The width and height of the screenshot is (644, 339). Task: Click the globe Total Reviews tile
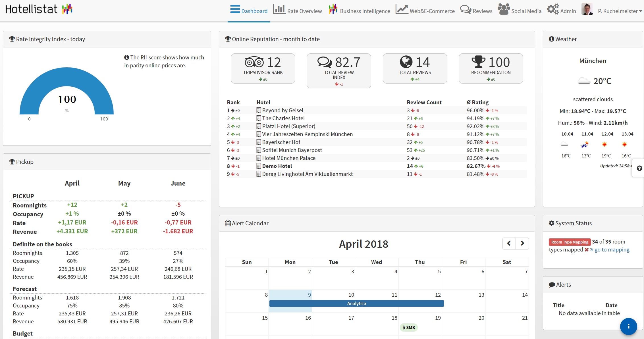tap(415, 68)
